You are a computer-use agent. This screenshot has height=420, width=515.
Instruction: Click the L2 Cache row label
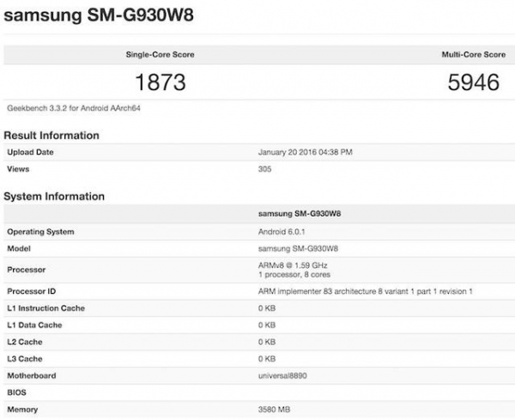click(x=26, y=342)
